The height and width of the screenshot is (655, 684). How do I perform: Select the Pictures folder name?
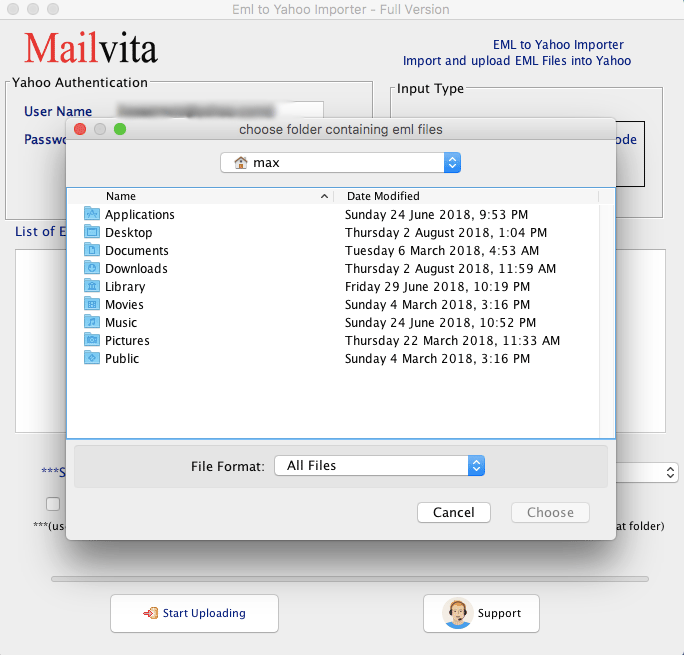coord(127,341)
